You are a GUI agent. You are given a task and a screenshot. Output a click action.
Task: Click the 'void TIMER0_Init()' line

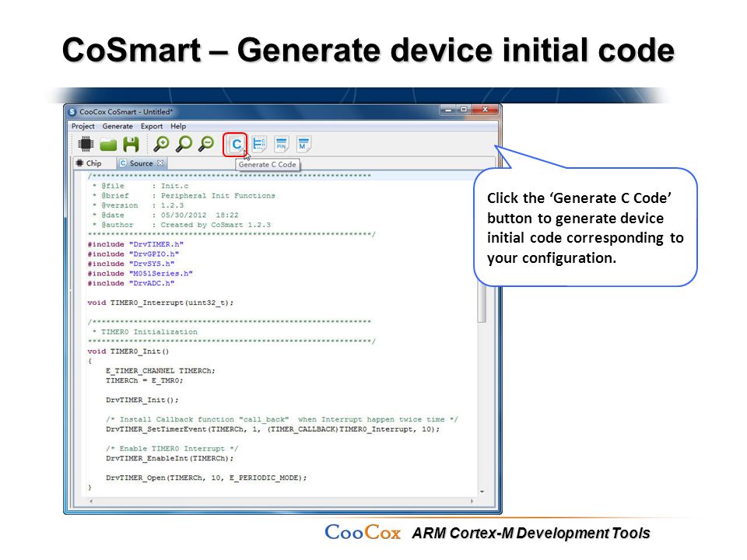128,352
